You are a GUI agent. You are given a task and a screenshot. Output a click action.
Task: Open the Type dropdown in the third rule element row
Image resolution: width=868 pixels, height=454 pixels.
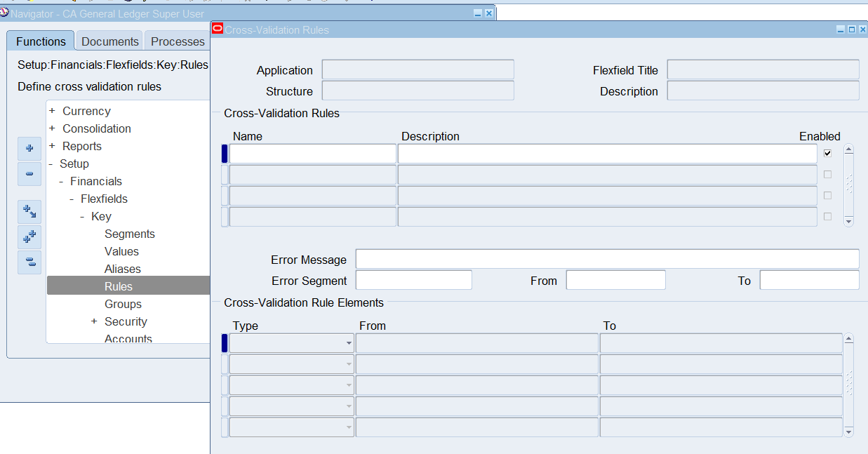(x=349, y=385)
